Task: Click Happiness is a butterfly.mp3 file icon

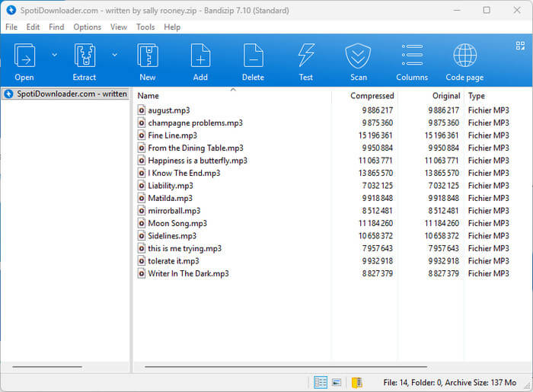Action: click(x=142, y=161)
